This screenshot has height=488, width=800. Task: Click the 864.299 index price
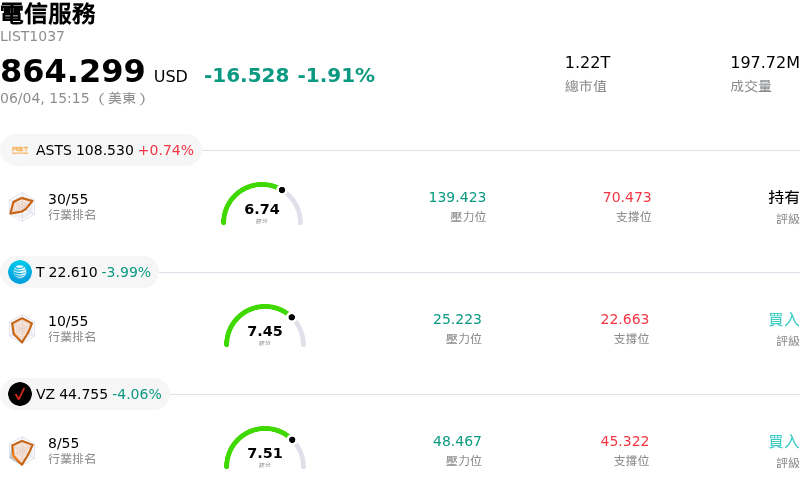(x=73, y=70)
